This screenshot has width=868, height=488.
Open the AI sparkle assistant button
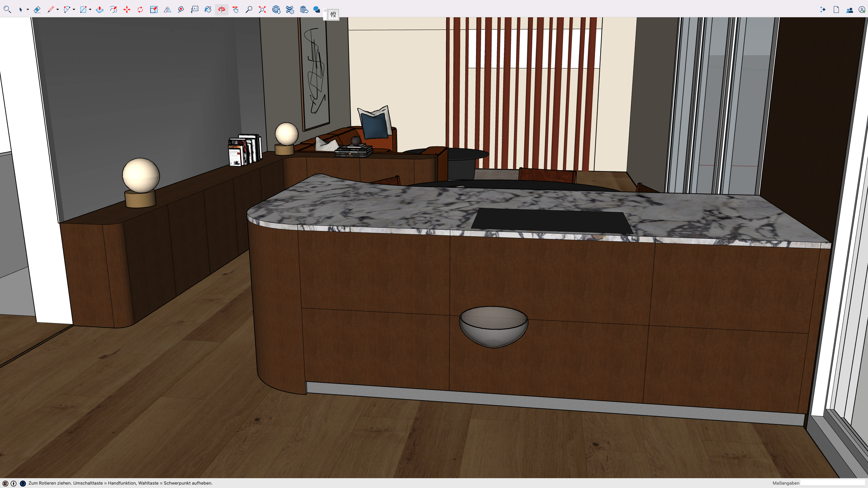click(823, 9)
